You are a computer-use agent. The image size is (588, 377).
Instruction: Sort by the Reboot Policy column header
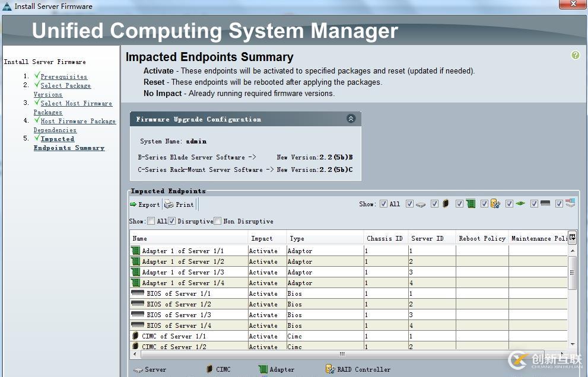482,238
